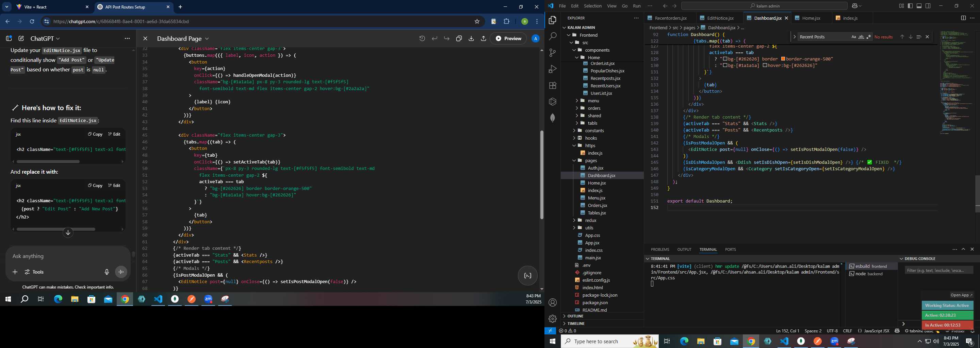Screen dimensions: 980x348
Task: Share the Dashboard Page canvas
Action: pos(484,38)
